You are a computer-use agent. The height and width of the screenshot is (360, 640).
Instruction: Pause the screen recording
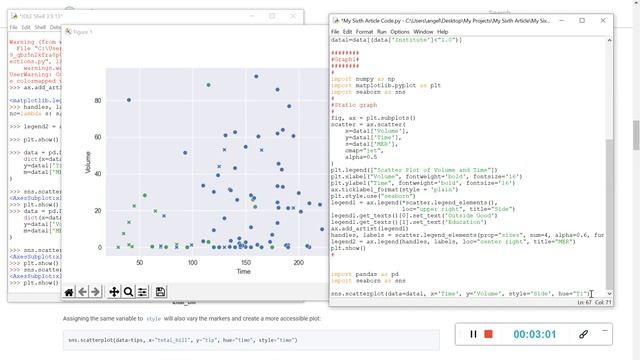click(x=473, y=334)
